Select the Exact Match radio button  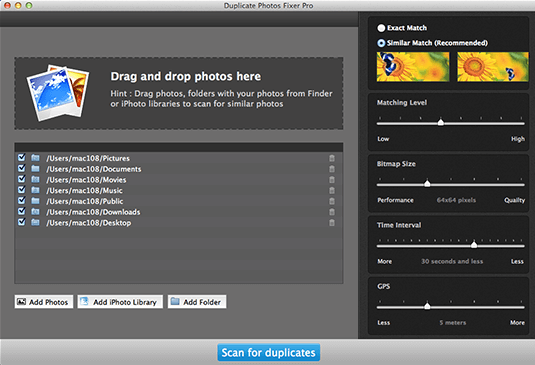(381, 28)
